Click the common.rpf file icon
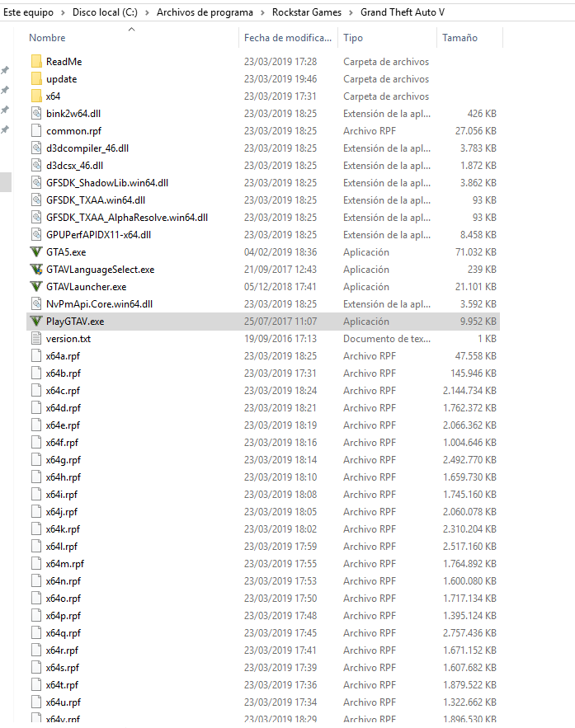The image size is (575, 728). (x=36, y=131)
